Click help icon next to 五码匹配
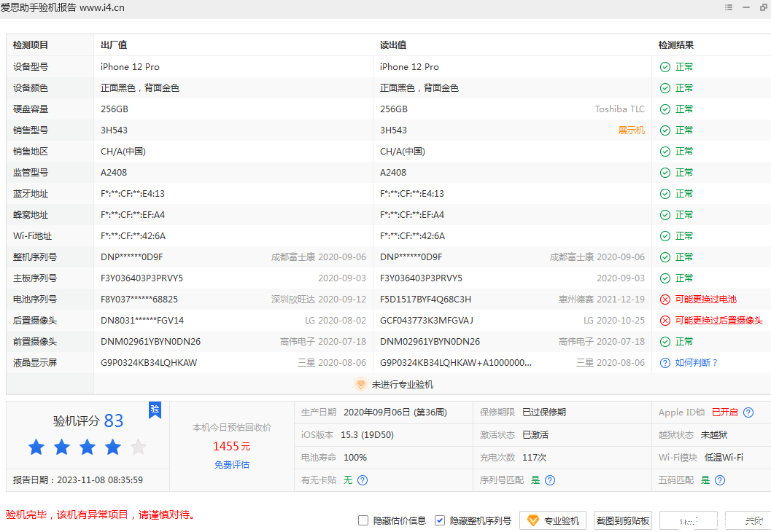Screen dimensions: 771x532 pyautogui.click(x=719, y=480)
